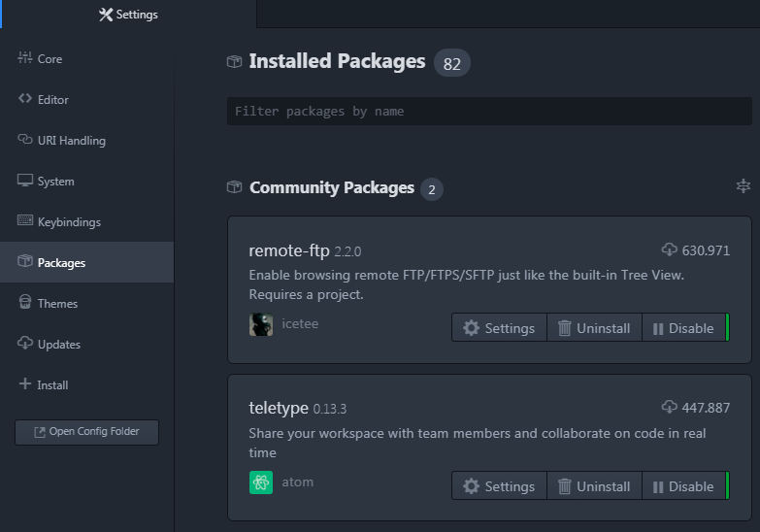Click the Community Packages count badge 2
The width and height of the screenshot is (760, 532).
pyautogui.click(x=431, y=189)
